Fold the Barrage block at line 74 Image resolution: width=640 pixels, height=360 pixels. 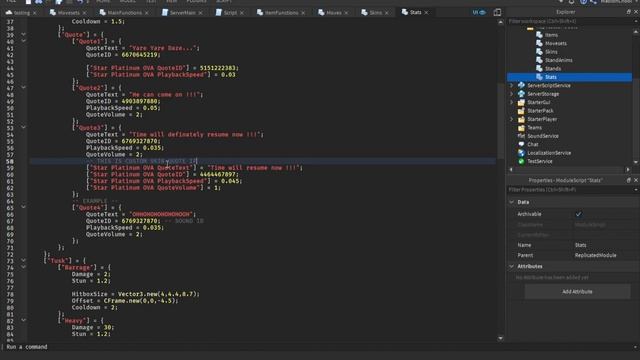(23, 267)
